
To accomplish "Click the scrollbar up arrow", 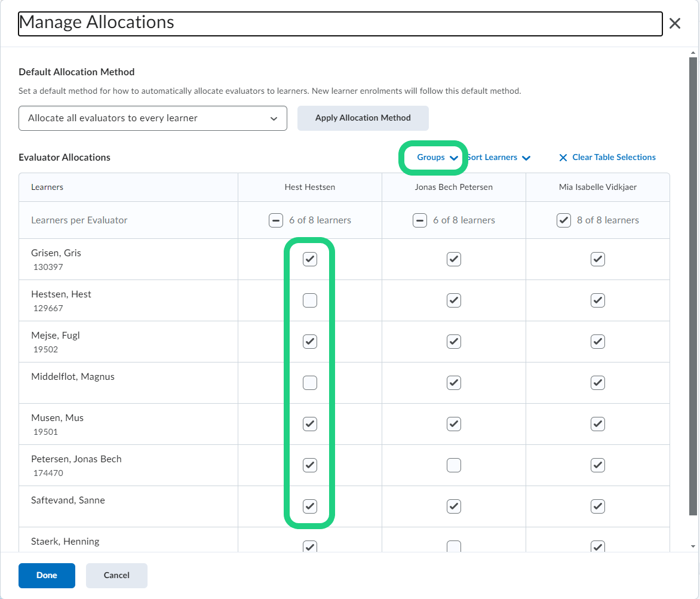I will click(693, 53).
